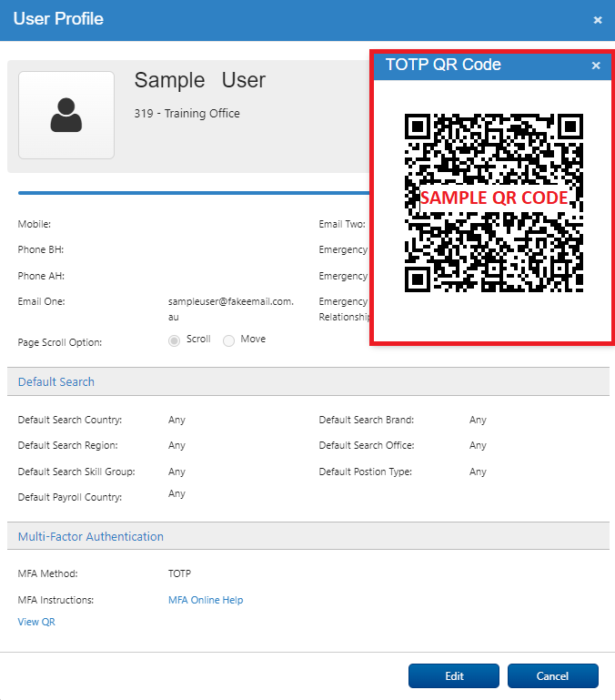Click the User Profile dialog title
Screen dimensions: 615x700
(58, 19)
